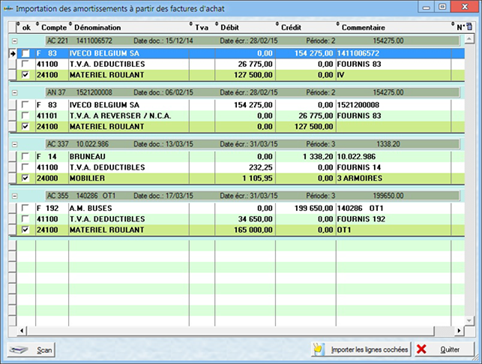Select the AN 37 1521200008 group header
The width and height of the screenshot is (482, 364).
point(252,93)
